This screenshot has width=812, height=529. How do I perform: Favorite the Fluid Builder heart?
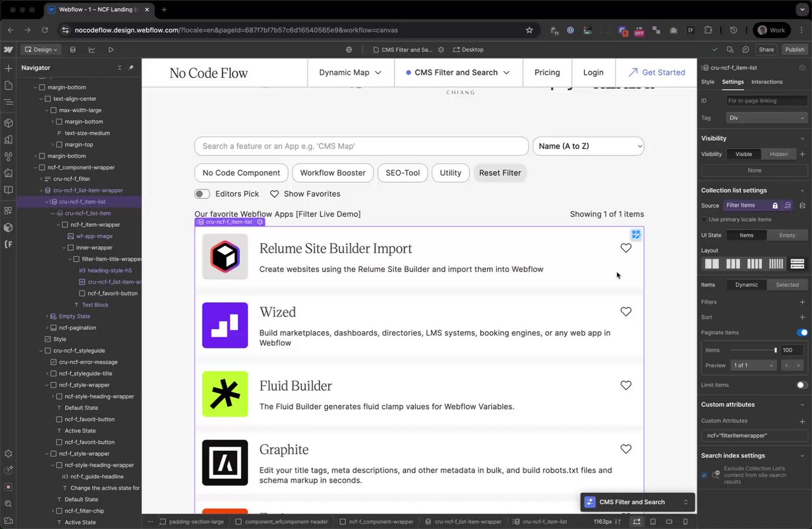coord(626,385)
